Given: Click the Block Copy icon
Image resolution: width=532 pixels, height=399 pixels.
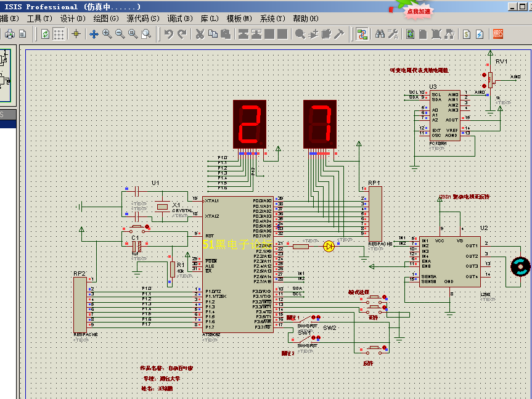Looking at the screenshot, I should click(x=243, y=34).
